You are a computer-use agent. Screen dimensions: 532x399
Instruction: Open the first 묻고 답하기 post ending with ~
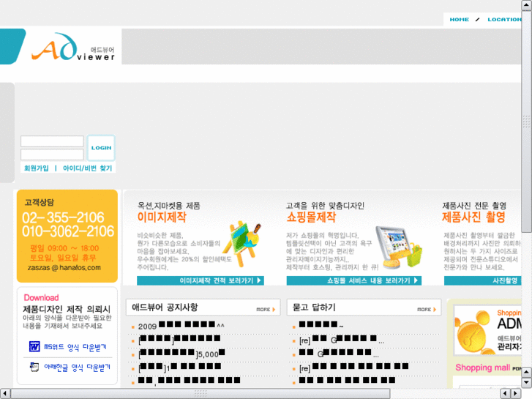[321, 325]
